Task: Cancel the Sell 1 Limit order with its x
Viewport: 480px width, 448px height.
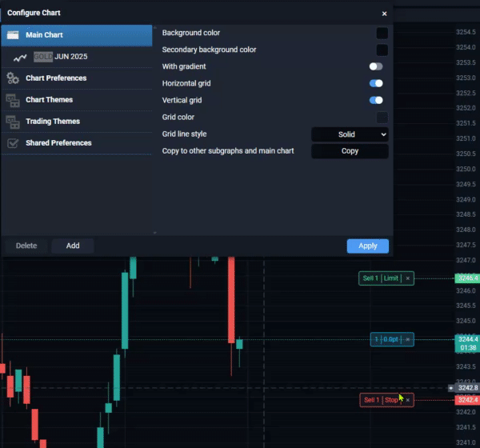Action: (408, 278)
